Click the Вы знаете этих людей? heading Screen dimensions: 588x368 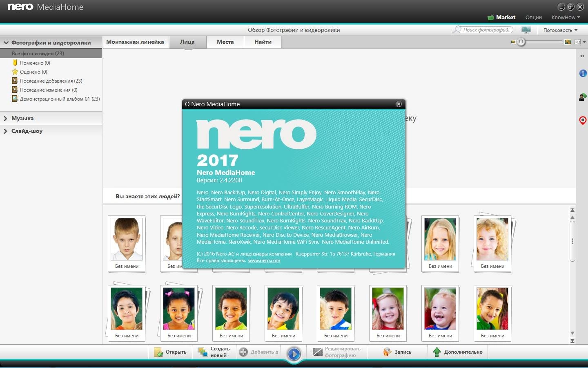click(x=147, y=196)
